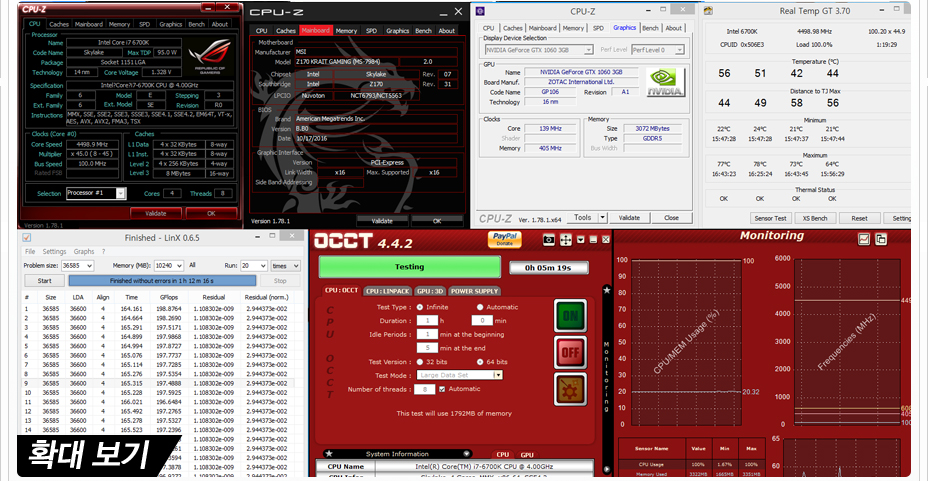Click OK in the MSI CPU-Z window

(437, 221)
